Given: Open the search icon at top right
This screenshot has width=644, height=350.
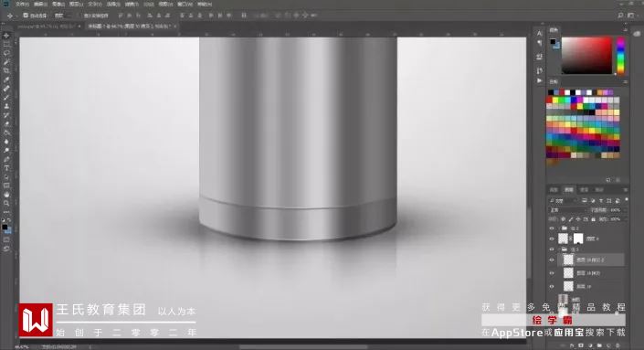Looking at the screenshot, I should 620,16.
